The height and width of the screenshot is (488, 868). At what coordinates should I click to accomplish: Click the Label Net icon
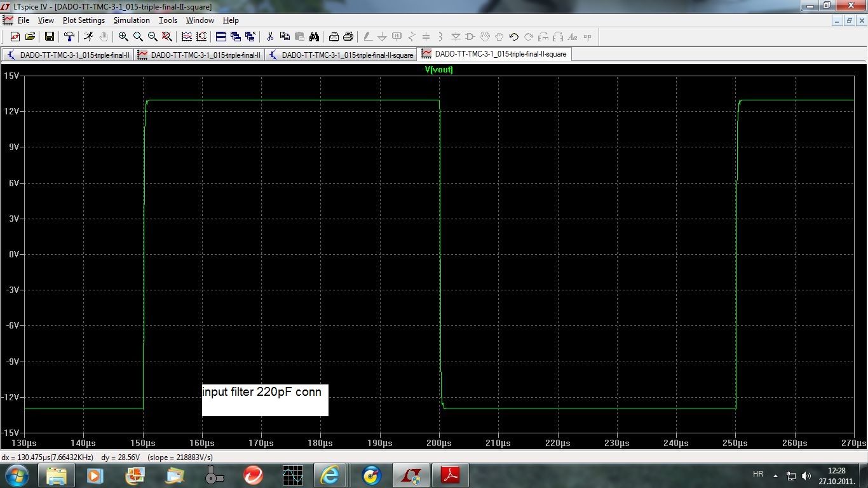coord(397,37)
